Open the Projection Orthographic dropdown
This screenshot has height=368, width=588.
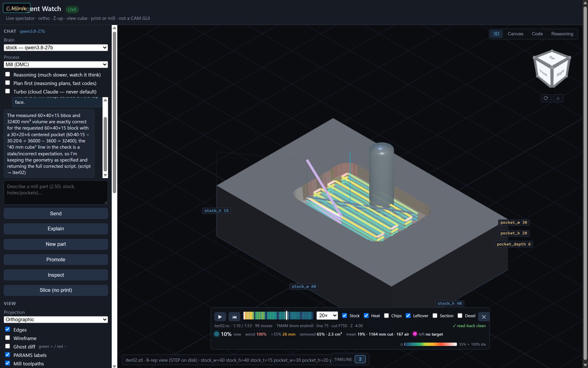(56, 319)
